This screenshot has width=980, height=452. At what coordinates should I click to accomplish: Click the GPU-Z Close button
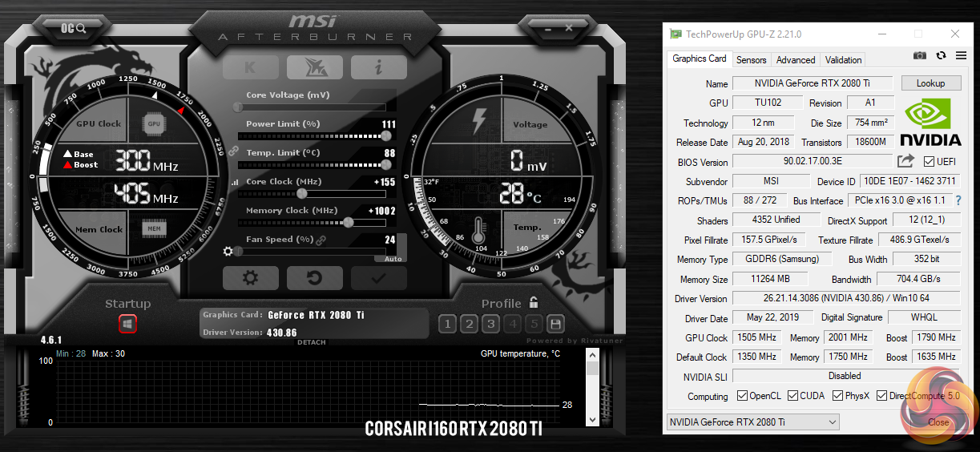[938, 422]
